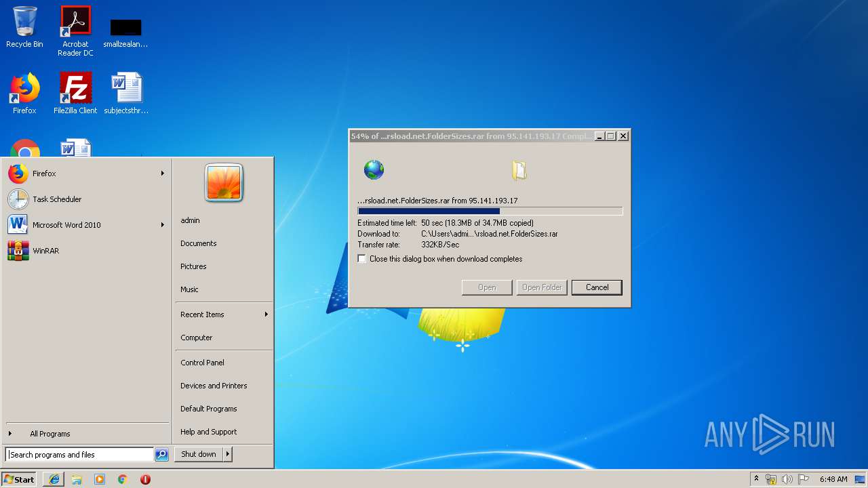Viewport: 868px width, 488px height.
Task: Focus the Search programs and files box
Action: point(79,455)
